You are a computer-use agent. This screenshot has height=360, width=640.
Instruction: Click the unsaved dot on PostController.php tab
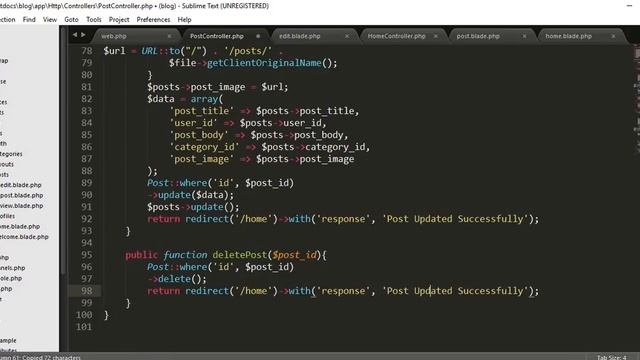[x=258, y=36]
